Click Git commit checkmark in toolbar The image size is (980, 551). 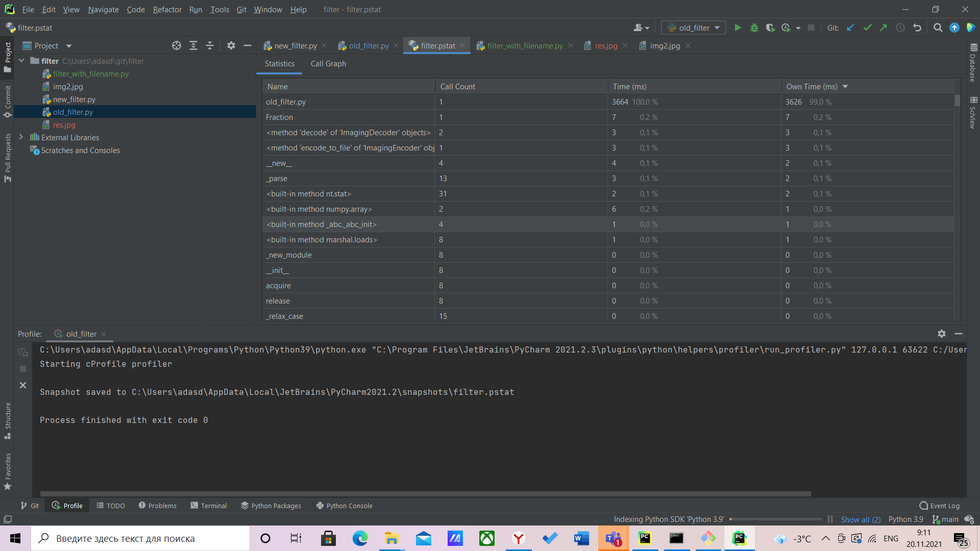pos(867,28)
